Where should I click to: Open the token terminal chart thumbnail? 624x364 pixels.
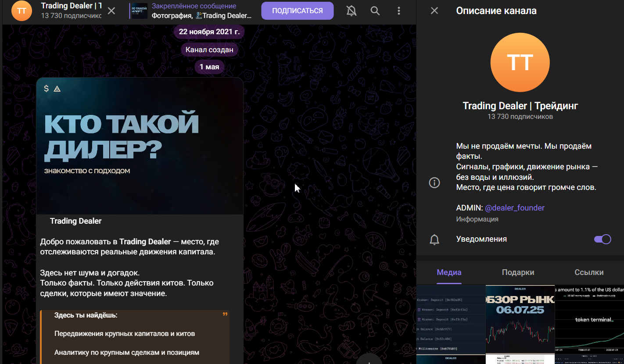[589, 319]
